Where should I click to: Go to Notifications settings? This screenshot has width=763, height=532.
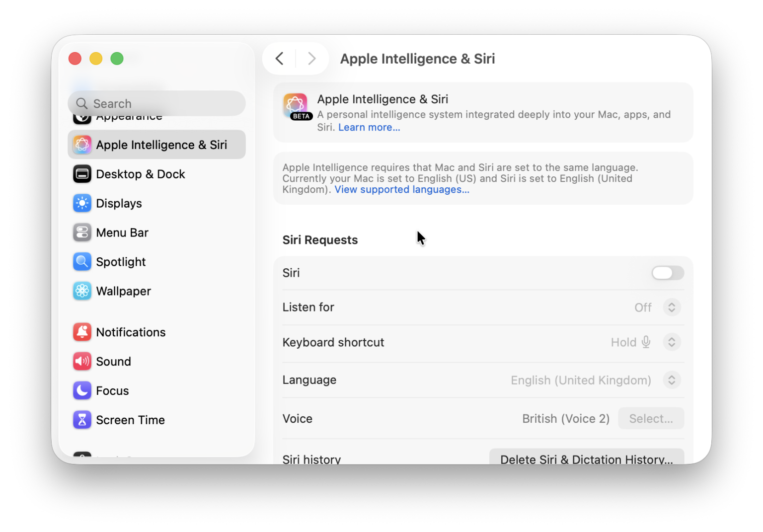tap(156, 332)
